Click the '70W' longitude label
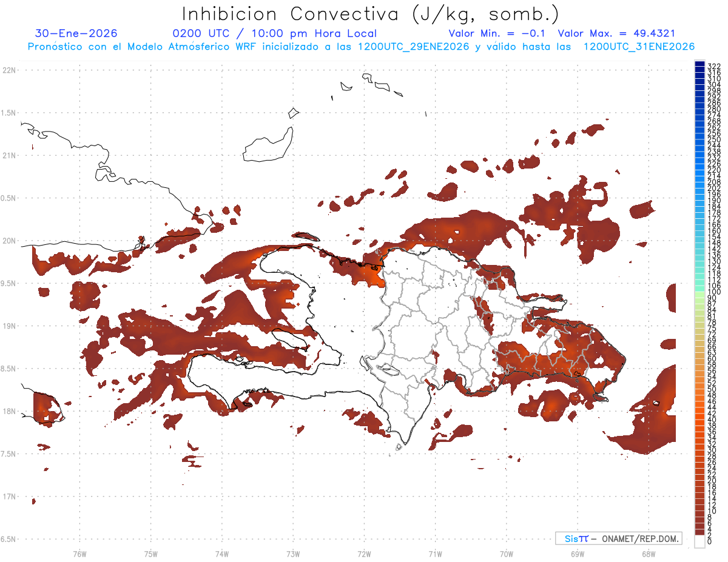 [507, 554]
